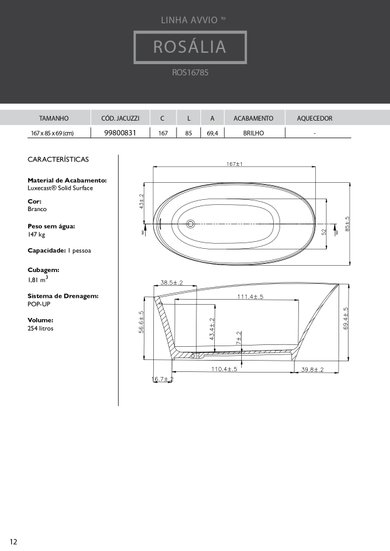Click the ROSÁLIA title box
Viewport: 390px width, 551px height.
pos(190,47)
